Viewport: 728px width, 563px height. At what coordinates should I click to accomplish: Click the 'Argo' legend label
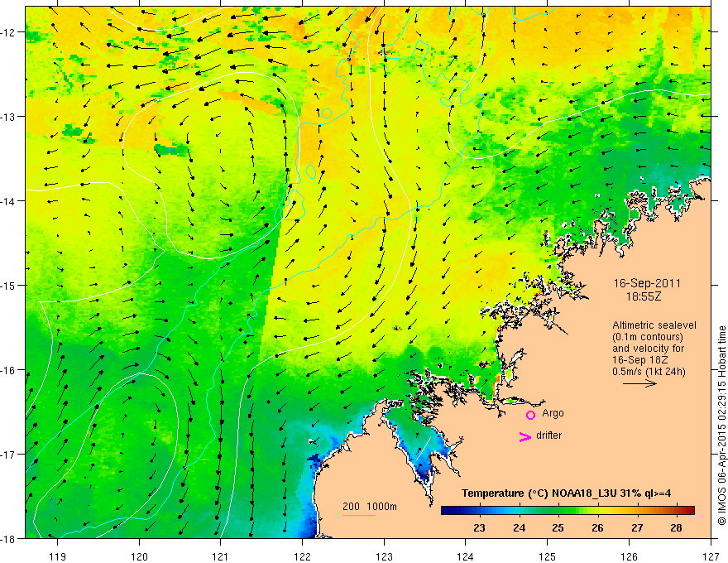(553, 413)
